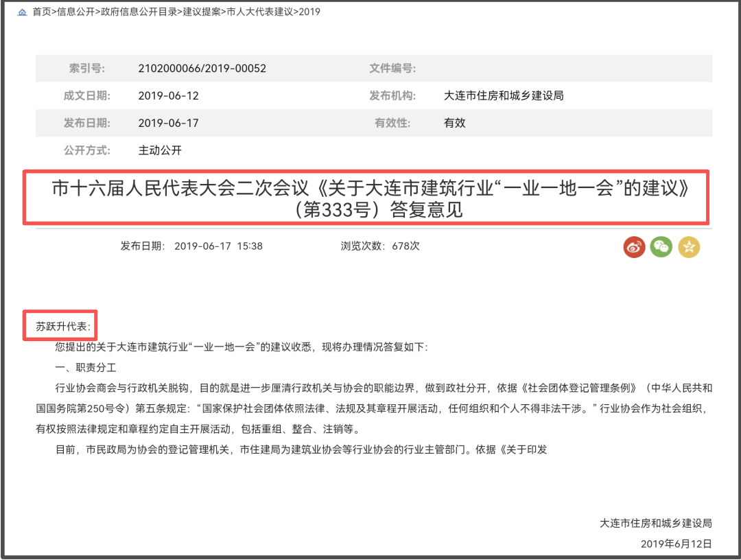This screenshot has height=560, width=741.
Task: Go to the 信息公开 breadcrumb link
Action: (75, 12)
